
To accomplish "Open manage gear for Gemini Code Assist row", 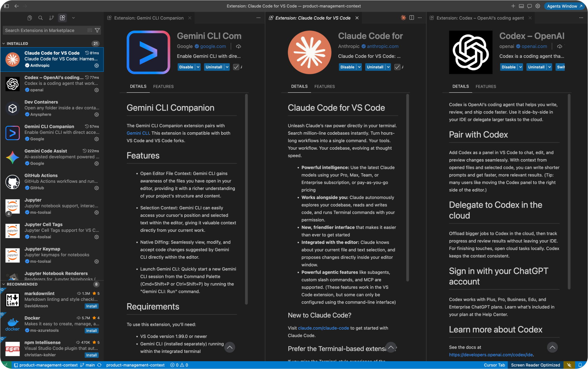I will (x=97, y=164).
